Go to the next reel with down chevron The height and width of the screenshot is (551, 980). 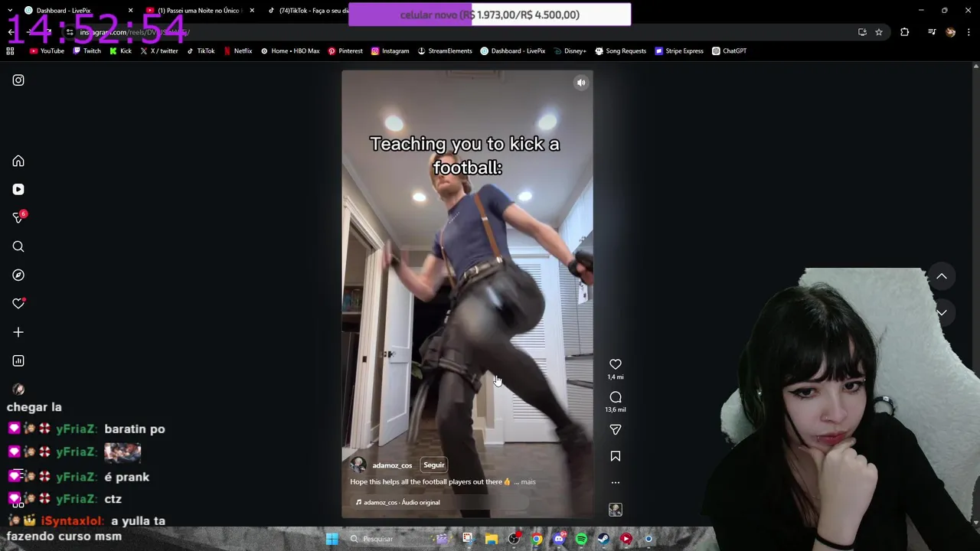(942, 312)
